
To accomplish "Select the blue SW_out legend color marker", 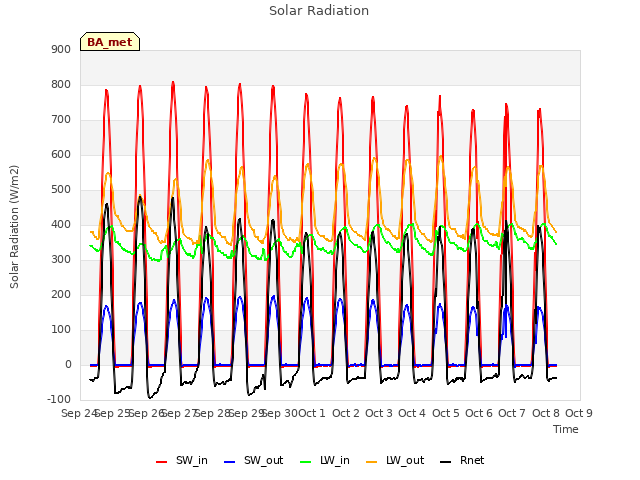I will (230, 462).
